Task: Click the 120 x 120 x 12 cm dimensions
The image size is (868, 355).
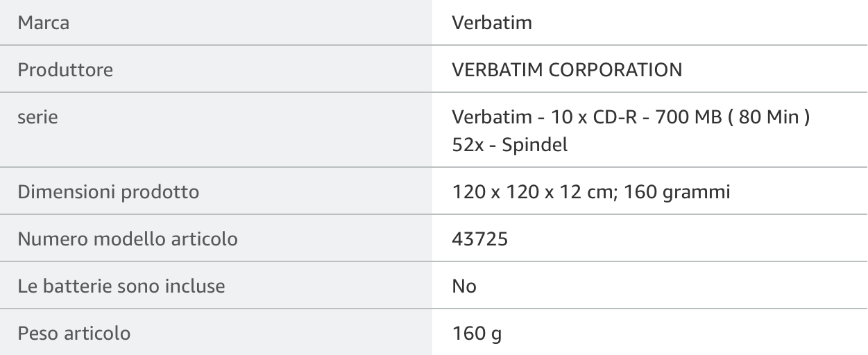Action: point(525,192)
